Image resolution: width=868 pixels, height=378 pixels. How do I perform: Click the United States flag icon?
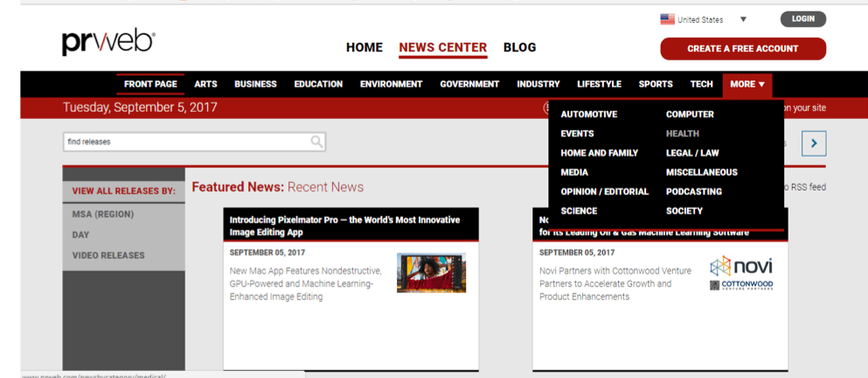[667, 19]
